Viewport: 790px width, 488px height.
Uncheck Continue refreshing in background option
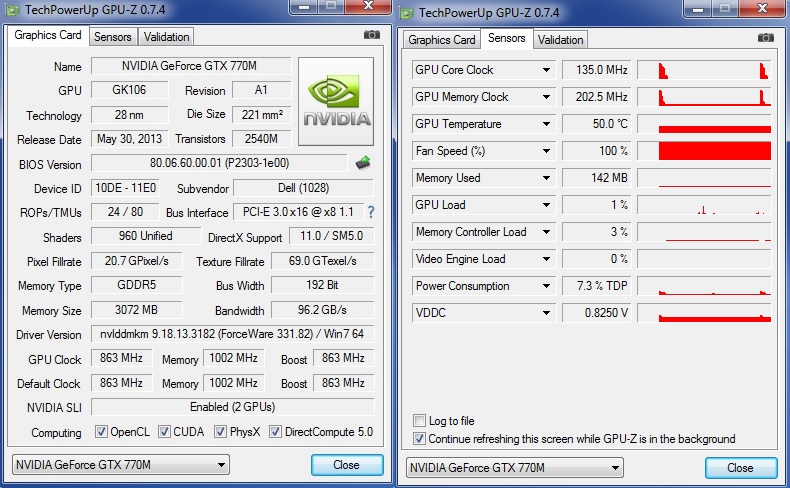coord(419,439)
